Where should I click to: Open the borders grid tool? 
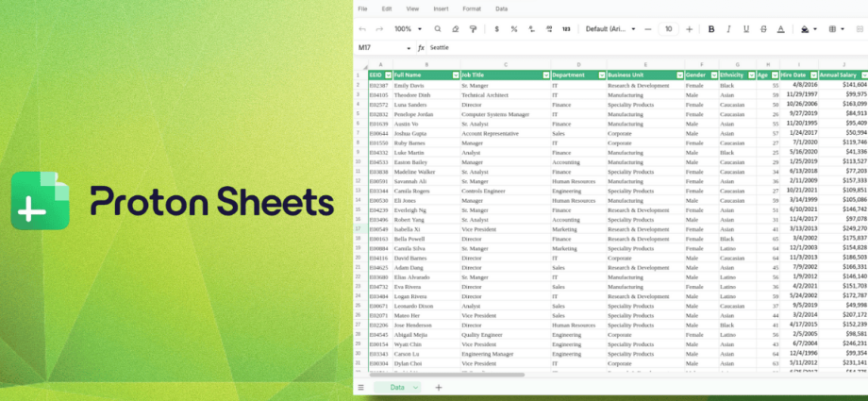tap(832, 29)
